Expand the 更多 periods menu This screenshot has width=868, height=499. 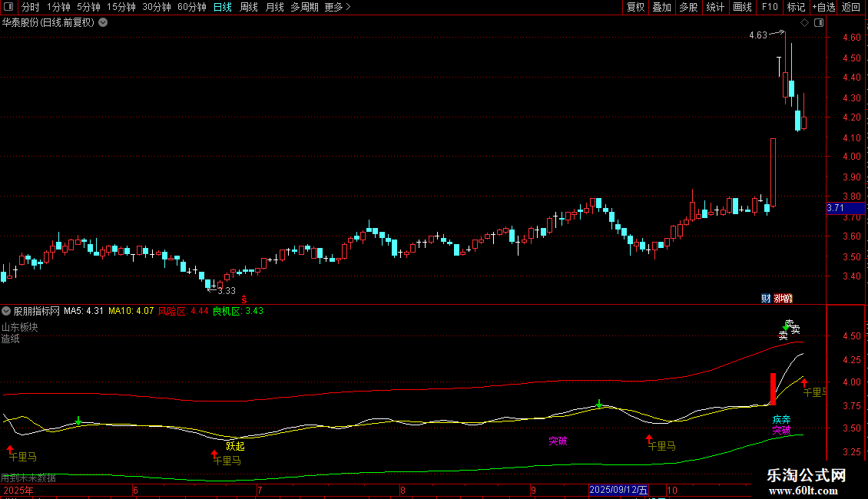click(337, 7)
